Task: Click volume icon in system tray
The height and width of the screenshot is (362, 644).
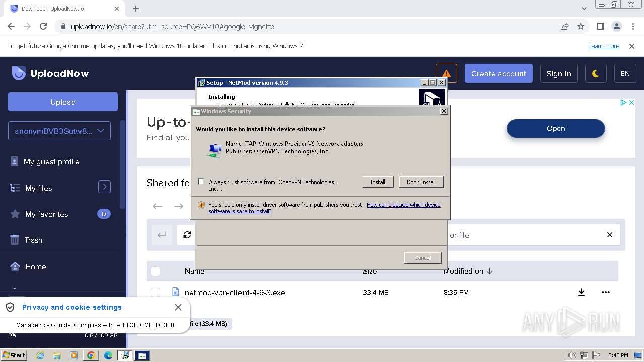Action: 572,355
